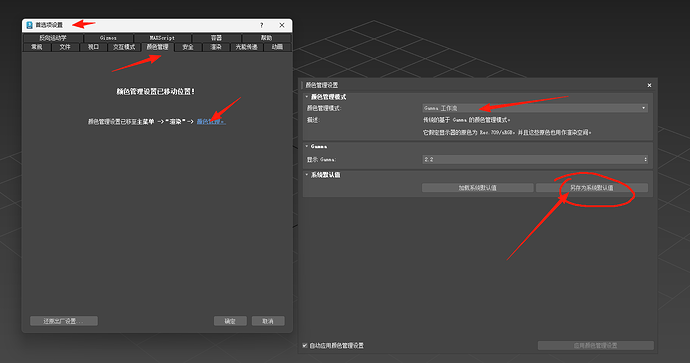The height and width of the screenshot is (363, 690).
Task: Click the preferences dialog help question mark
Action: click(261, 25)
